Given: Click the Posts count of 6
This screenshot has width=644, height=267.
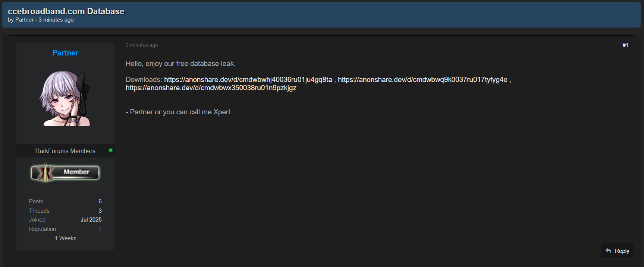Looking at the screenshot, I should [x=100, y=201].
